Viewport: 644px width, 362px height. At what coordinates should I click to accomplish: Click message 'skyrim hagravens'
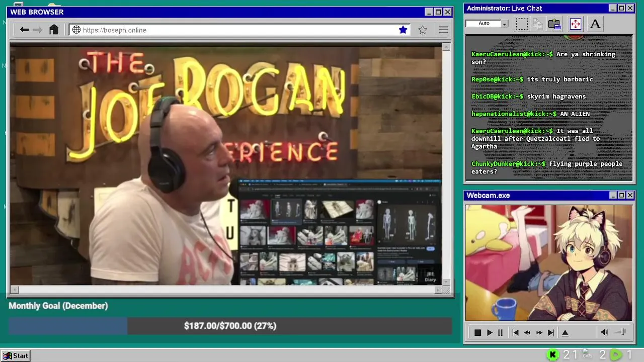click(x=556, y=97)
